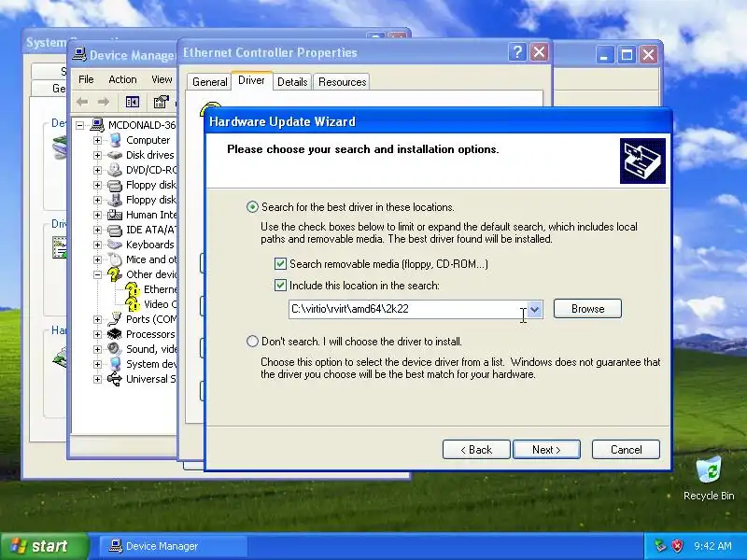
Task: Expand the Universal Serial Bus node
Action: (x=97, y=379)
